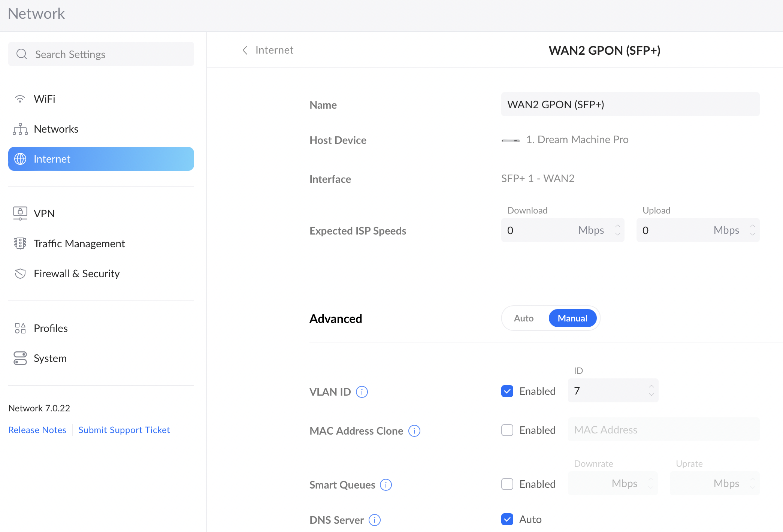Open Networks via its topology icon
This screenshot has width=783, height=532.
20,129
